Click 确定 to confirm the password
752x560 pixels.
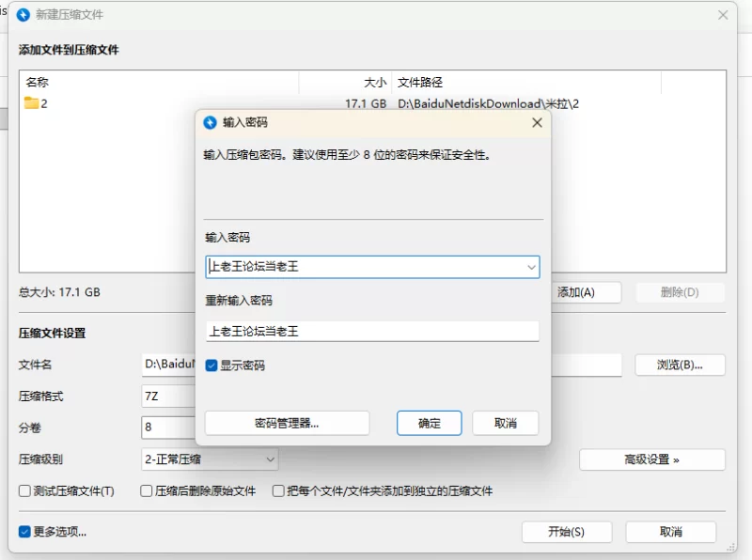(430, 423)
